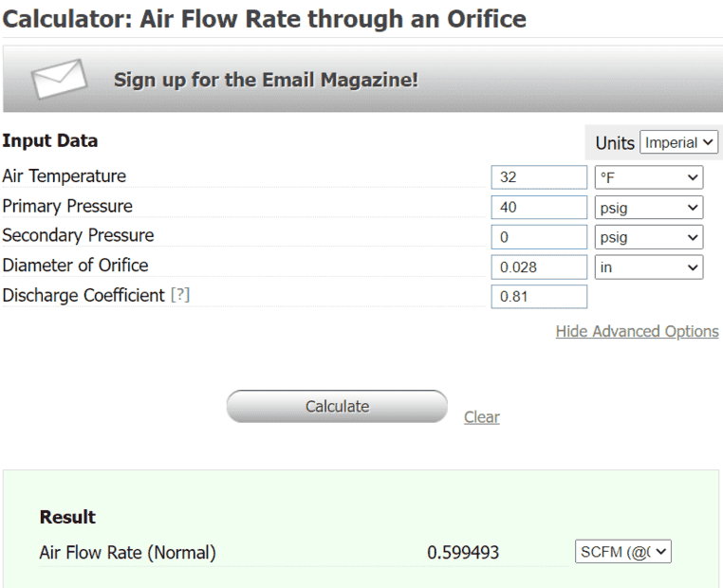Expand the °F temperature unit dropdown
This screenshot has width=723, height=588.
coord(649,177)
